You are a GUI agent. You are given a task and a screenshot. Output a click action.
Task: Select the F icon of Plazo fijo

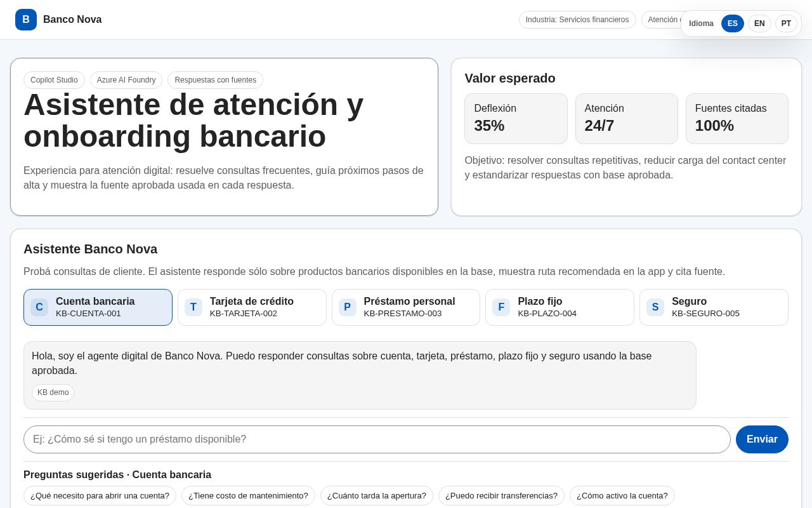501,307
